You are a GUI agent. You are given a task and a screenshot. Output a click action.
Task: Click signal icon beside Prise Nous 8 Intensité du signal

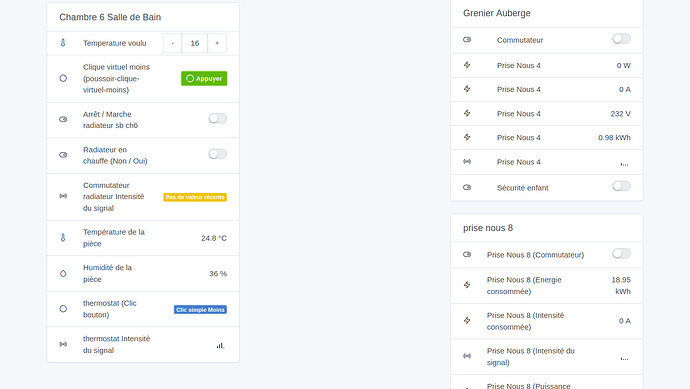coord(467,356)
